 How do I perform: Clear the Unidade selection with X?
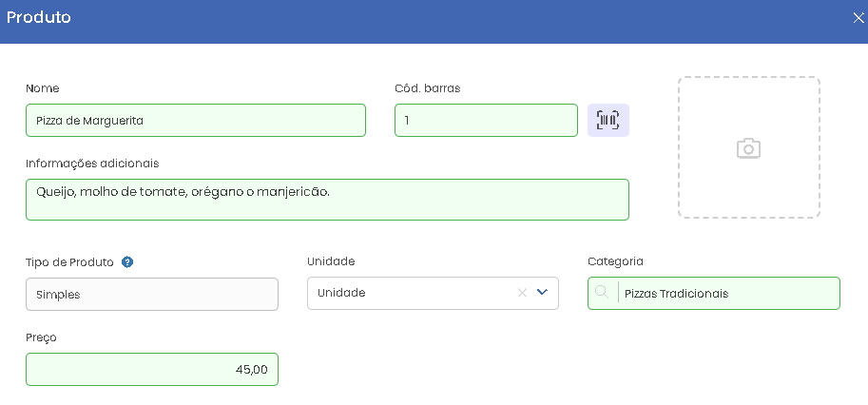521,293
